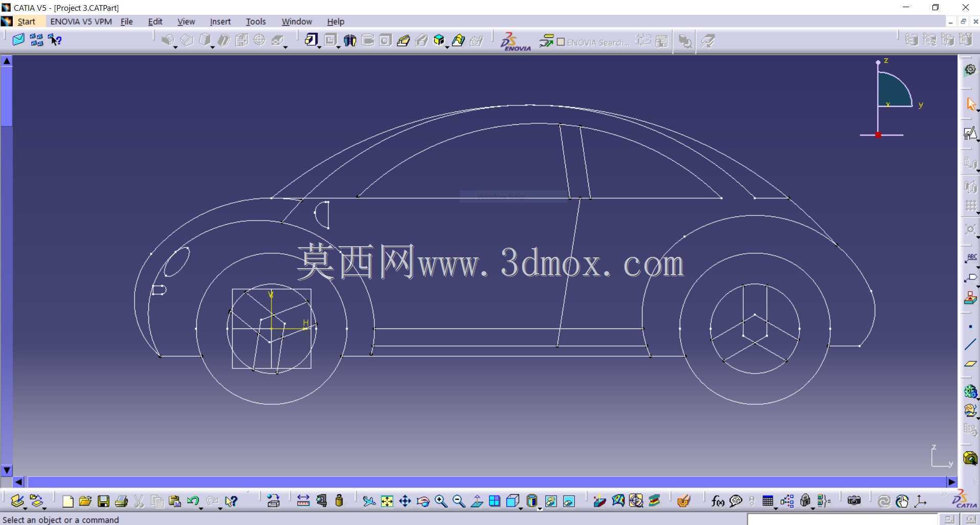Image resolution: width=980 pixels, height=525 pixels.
Task: Select the Rotate view tool
Action: point(423,501)
